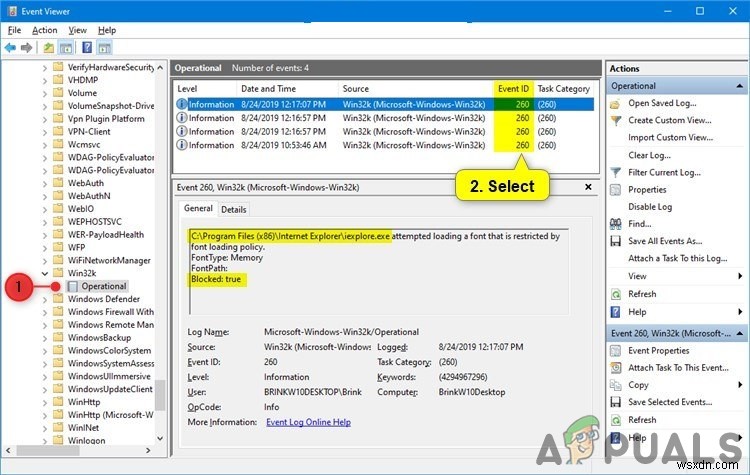This screenshot has width=750, height=475.
Task: Toggle Show/Hide Console Tree toolbar icon
Action: [66, 47]
